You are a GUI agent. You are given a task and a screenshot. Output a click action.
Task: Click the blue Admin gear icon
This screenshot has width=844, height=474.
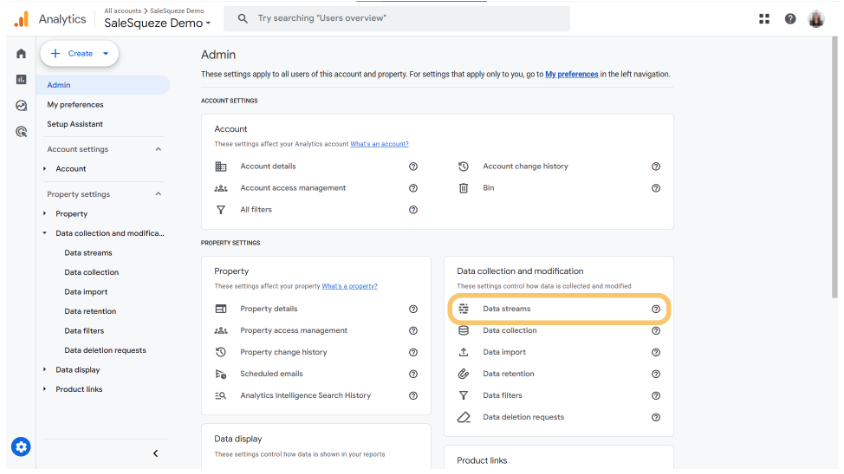click(x=21, y=447)
